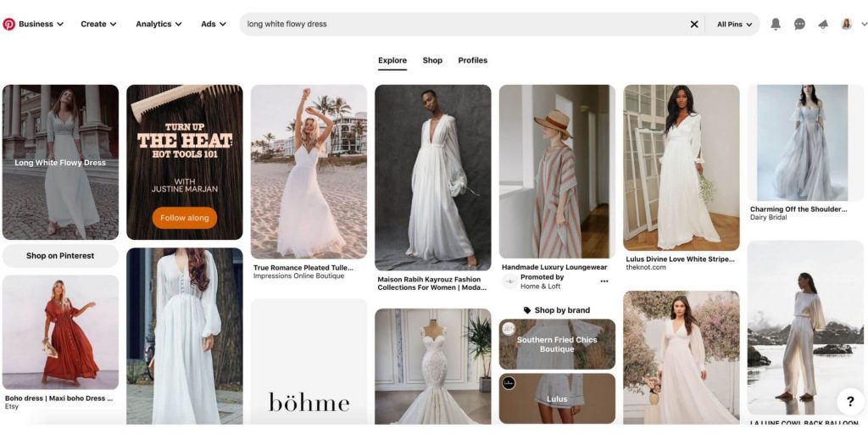The height and width of the screenshot is (434, 868).
Task: Click the Pinterest logo icon
Action: (8, 25)
